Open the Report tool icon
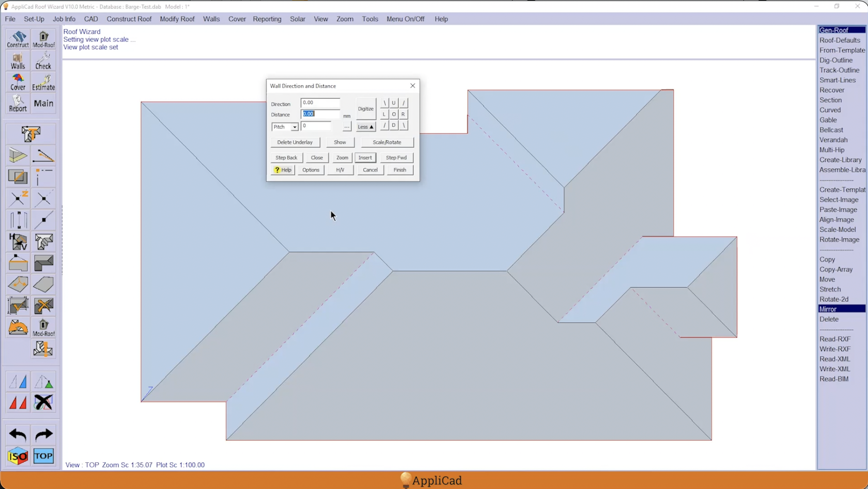 (x=17, y=104)
